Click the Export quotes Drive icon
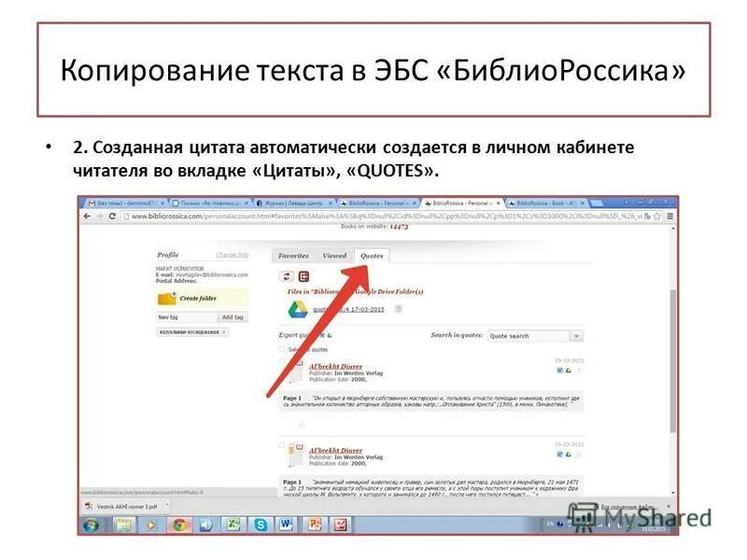The image size is (747, 560). coord(331,335)
